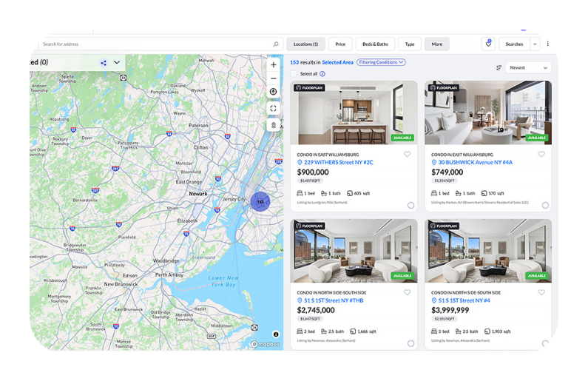Favorite the 30 Bushwick Avenue listing
This screenshot has height=384, width=588.
tap(541, 154)
